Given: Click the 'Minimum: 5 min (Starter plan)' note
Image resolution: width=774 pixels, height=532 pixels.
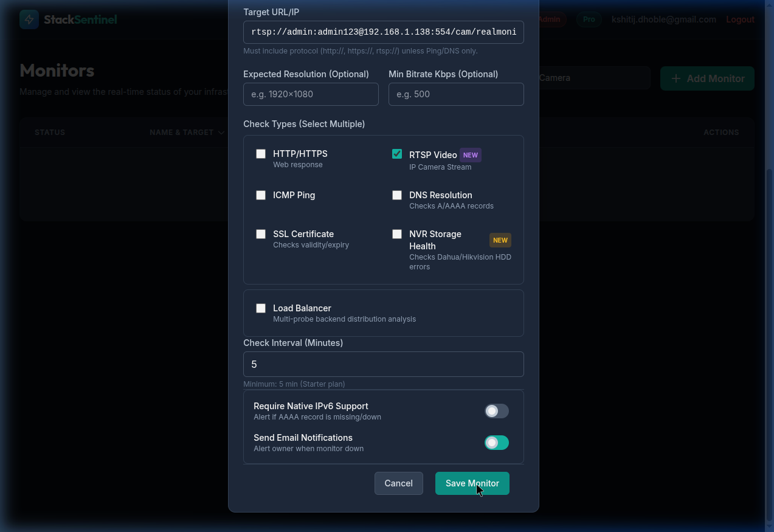Looking at the screenshot, I should click(x=294, y=384).
